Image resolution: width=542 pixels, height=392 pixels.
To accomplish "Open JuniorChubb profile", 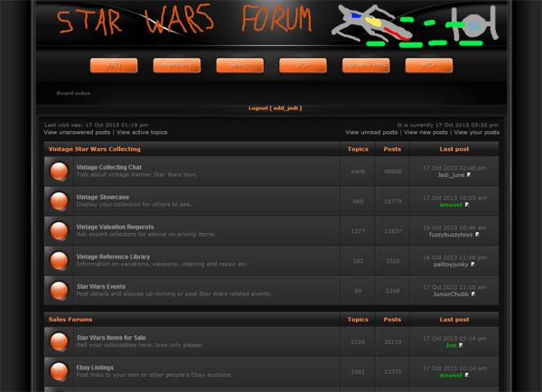I will pyautogui.click(x=451, y=294).
